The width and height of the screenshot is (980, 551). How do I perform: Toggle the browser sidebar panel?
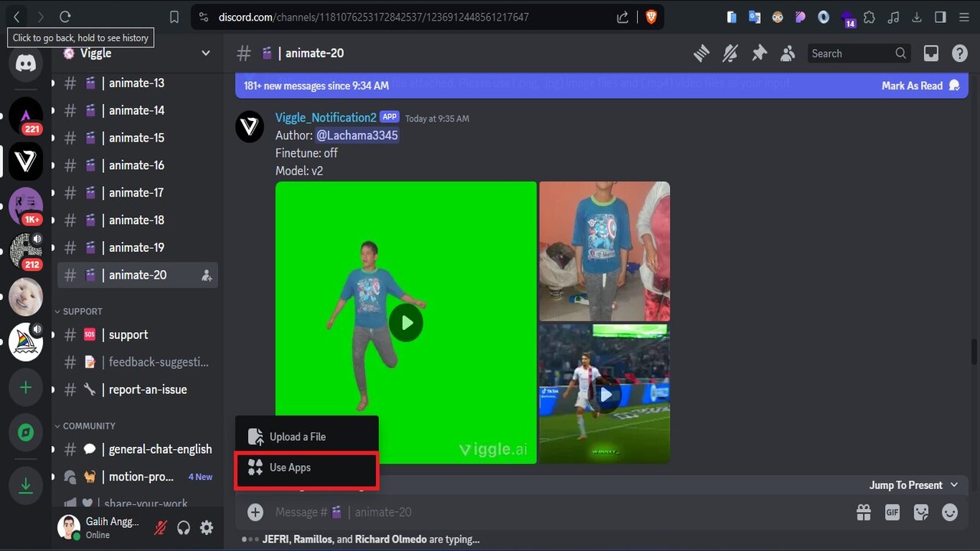tap(940, 17)
